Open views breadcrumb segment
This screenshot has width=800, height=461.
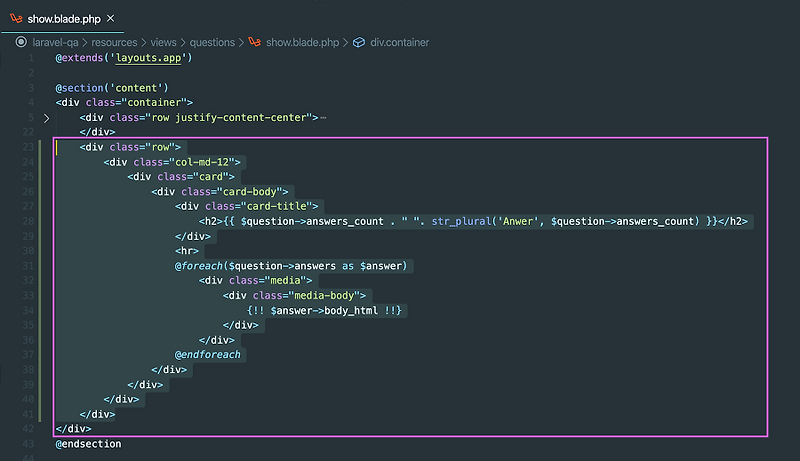pyautogui.click(x=163, y=42)
